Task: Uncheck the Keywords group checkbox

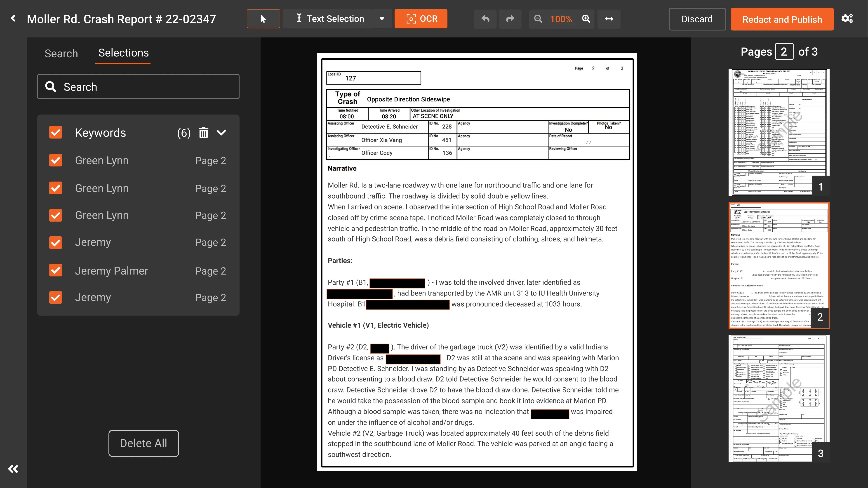Action: click(56, 133)
